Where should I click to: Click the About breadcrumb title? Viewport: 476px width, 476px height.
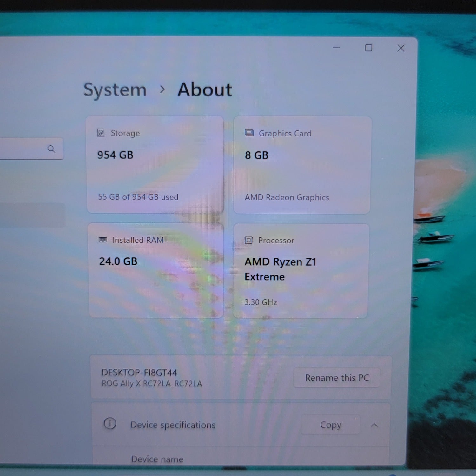[x=205, y=89]
